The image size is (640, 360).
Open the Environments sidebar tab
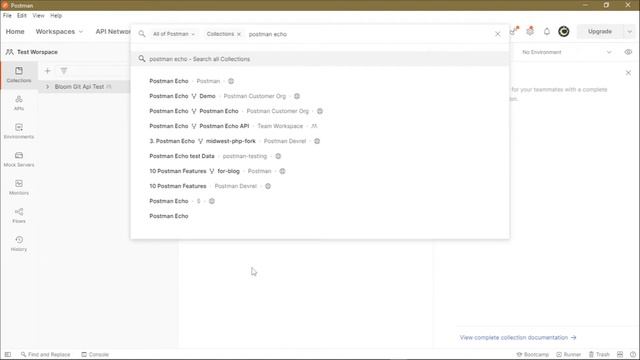(19, 131)
